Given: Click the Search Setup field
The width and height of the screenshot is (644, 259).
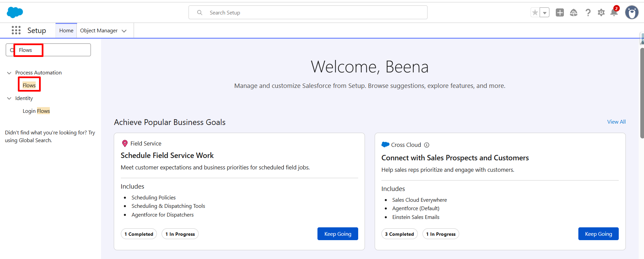Looking at the screenshot, I should click(x=308, y=12).
